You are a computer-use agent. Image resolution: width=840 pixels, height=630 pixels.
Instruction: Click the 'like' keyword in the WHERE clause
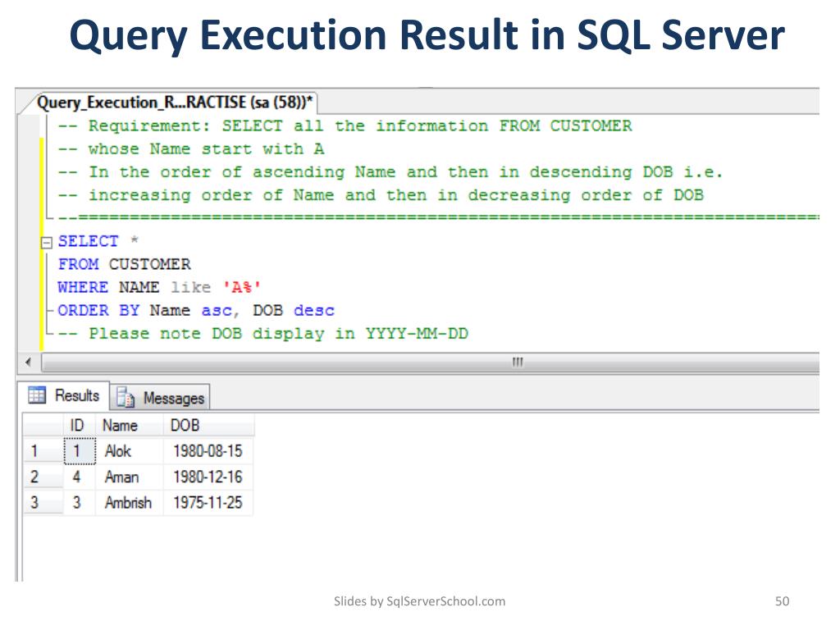(190, 288)
